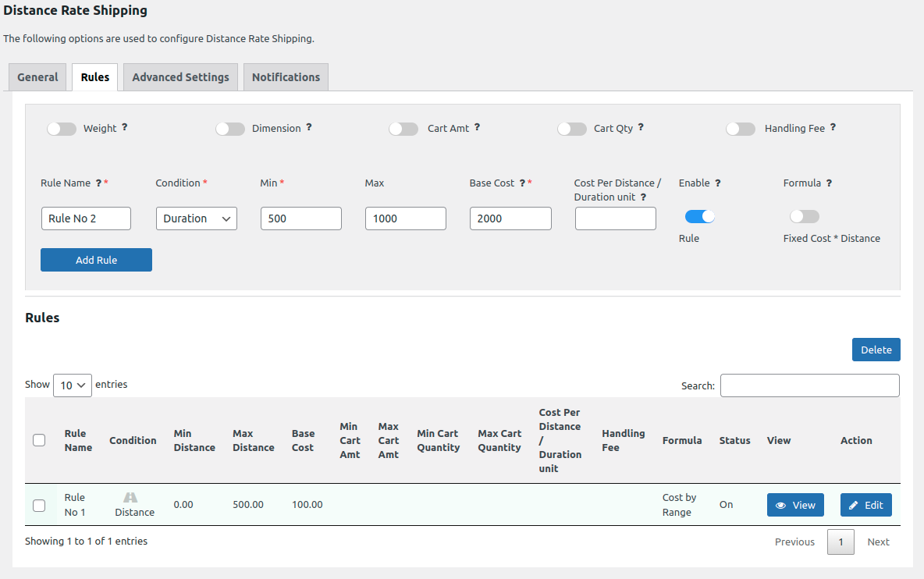Open the Condition dropdown showing Duration
Image resolution: width=924 pixels, height=579 pixels.
coord(196,218)
